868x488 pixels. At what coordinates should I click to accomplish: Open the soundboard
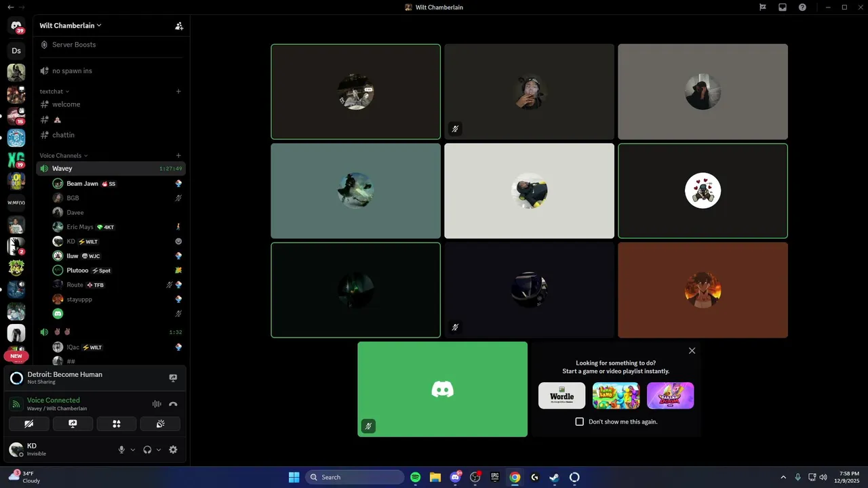pos(160,424)
